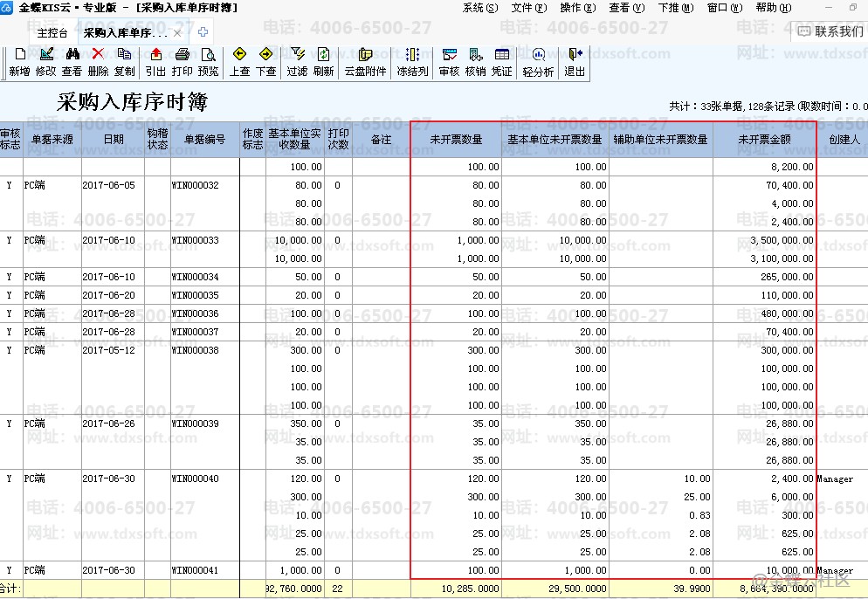Image resolution: width=868 pixels, height=599 pixels.
Task: Click the 基本单位未开票数量 column header
Action: point(555,140)
